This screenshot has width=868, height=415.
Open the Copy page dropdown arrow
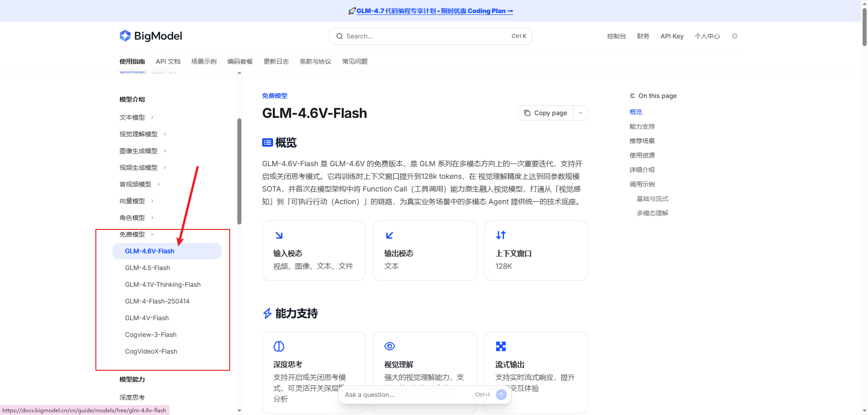pyautogui.click(x=580, y=113)
